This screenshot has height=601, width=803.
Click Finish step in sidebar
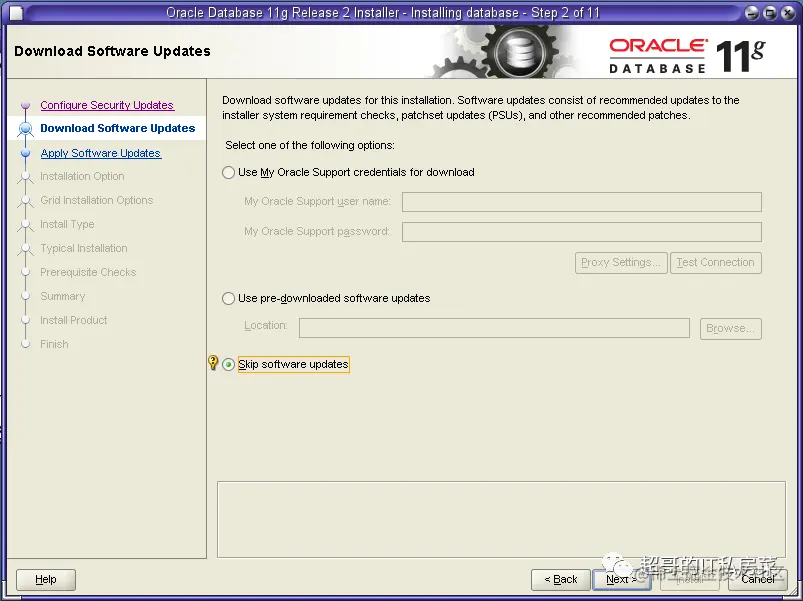tap(54, 345)
